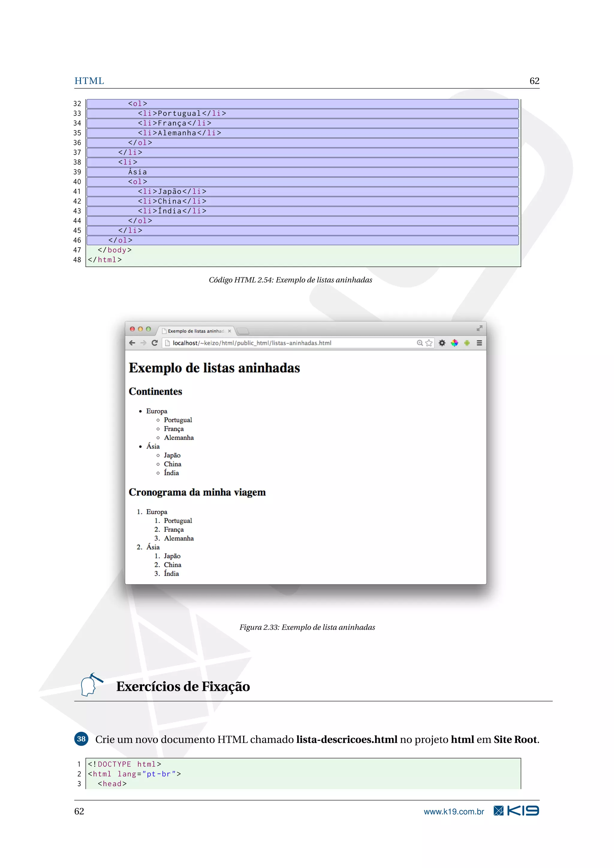614x868 pixels.
Task: Reload the page with refresh icon
Action: click(155, 343)
